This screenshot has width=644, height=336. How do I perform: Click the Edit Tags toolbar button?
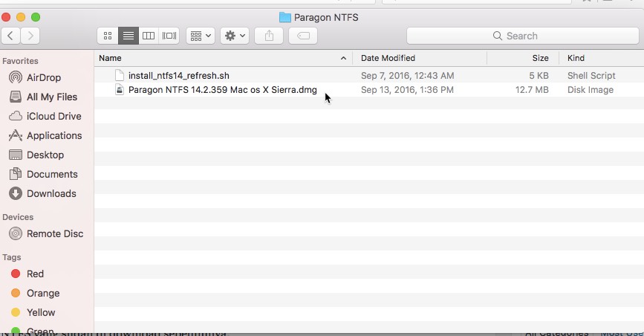[x=303, y=36]
